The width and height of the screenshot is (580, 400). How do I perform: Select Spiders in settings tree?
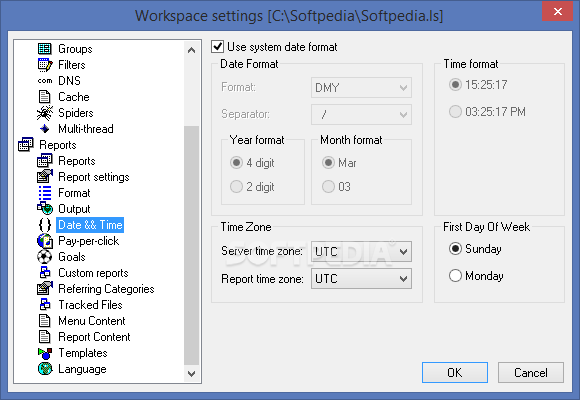76,113
